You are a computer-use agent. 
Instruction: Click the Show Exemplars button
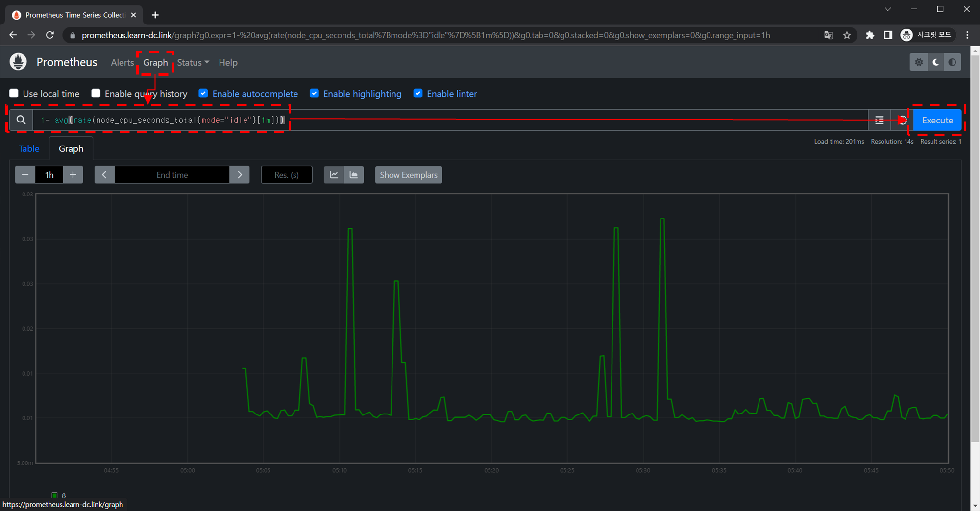pyautogui.click(x=408, y=175)
